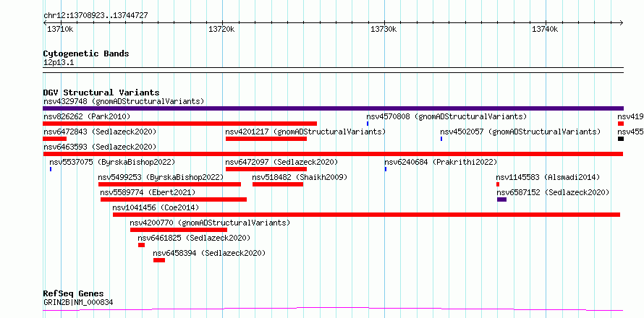Click the blue nsv6240684 marker
Image resolution: width=644 pixels, height=318 pixels.
[x=386, y=169]
